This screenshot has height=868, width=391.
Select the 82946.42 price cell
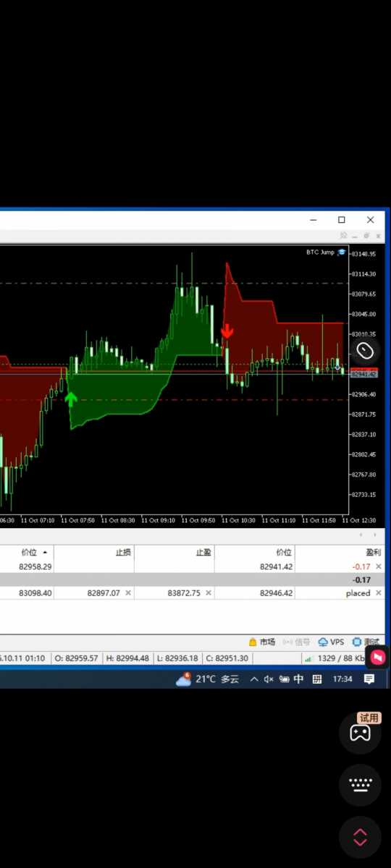(277, 593)
